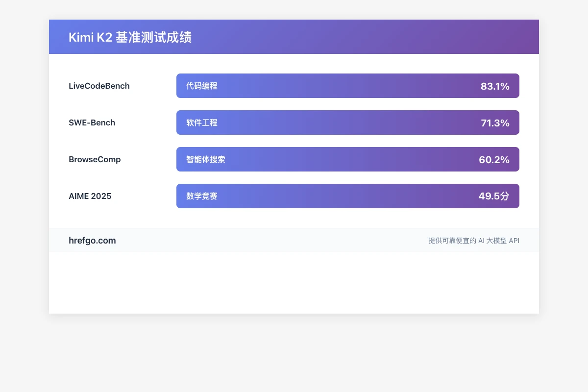Select the 71.3% score value

coord(495,123)
